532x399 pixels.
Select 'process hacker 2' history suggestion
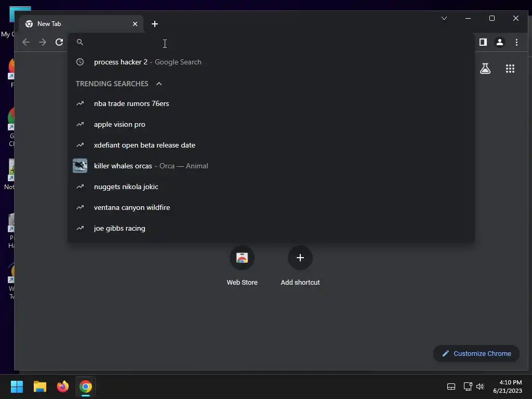point(271,62)
